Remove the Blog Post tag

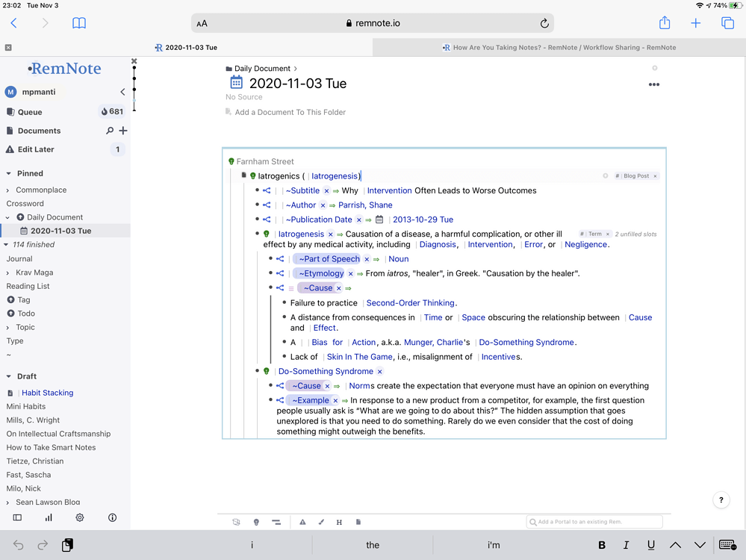(x=655, y=176)
